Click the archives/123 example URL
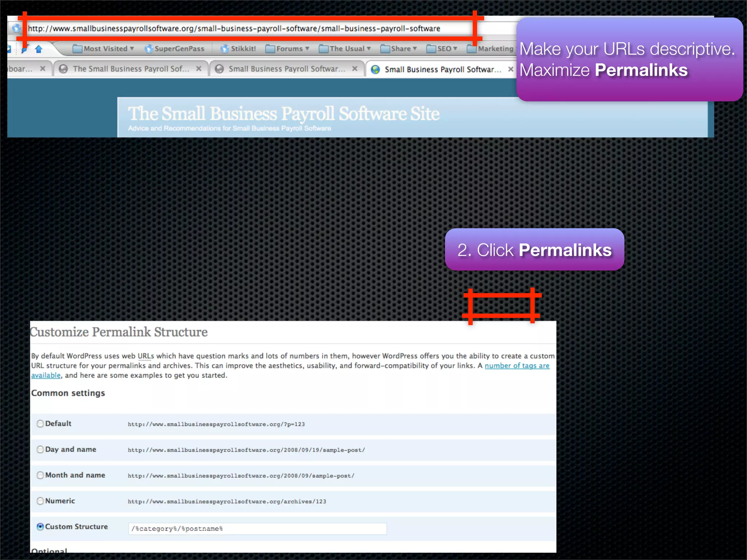This screenshot has height=560, width=747. (227, 502)
